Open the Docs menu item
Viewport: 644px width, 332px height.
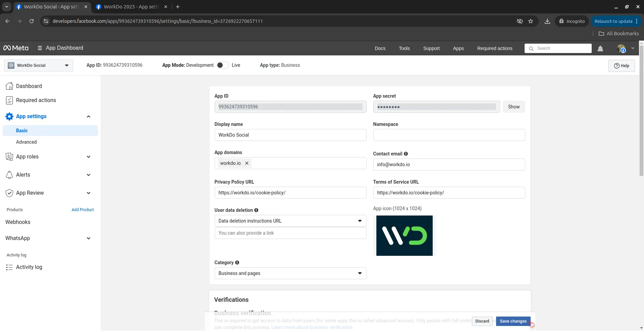(x=380, y=48)
